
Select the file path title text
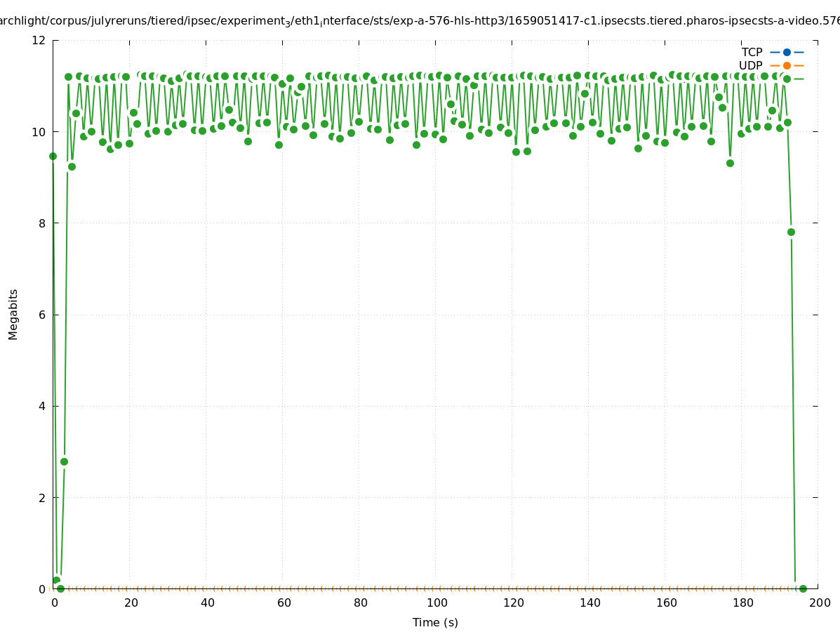click(x=420, y=22)
